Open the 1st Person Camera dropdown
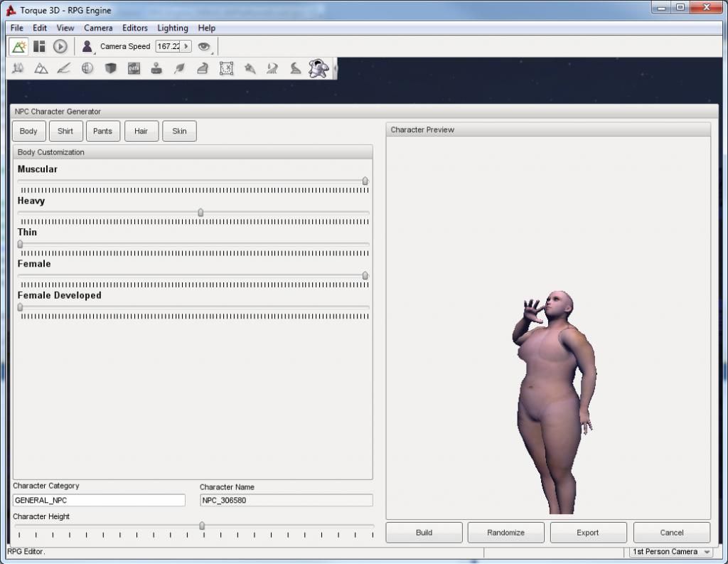The width and height of the screenshot is (728, 564). [671, 552]
